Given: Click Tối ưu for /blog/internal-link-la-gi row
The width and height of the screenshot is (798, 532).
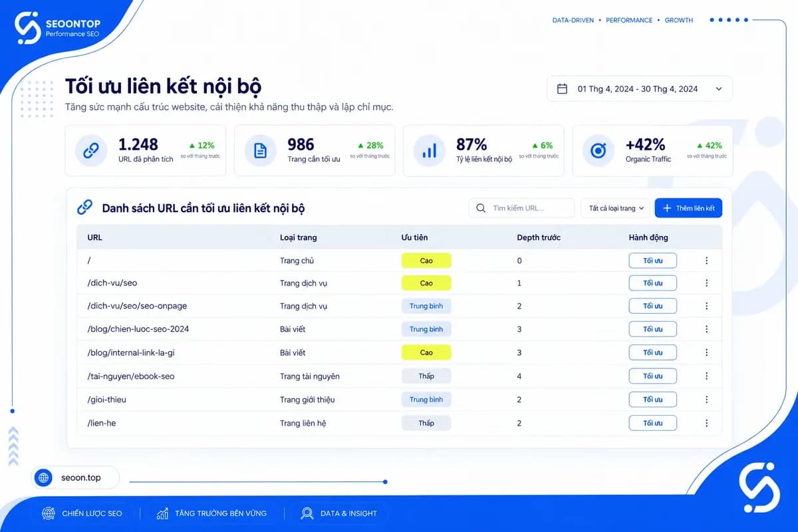Looking at the screenshot, I should point(653,352).
